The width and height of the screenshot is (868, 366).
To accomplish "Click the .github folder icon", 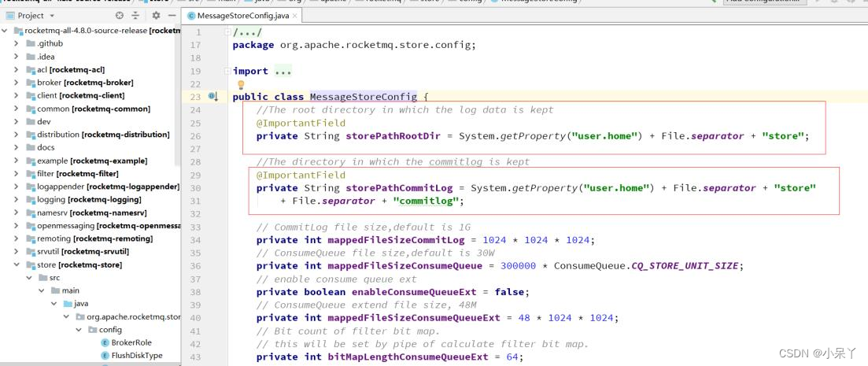I will 31,43.
